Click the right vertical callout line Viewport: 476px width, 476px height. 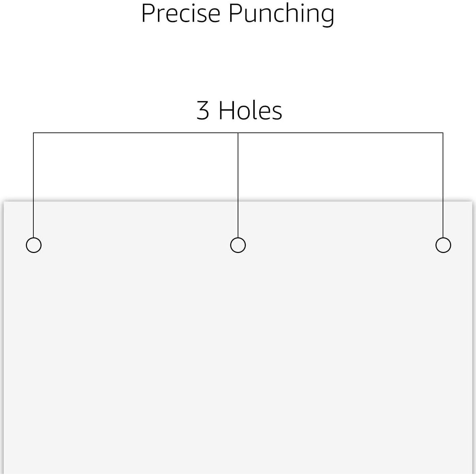point(443,184)
